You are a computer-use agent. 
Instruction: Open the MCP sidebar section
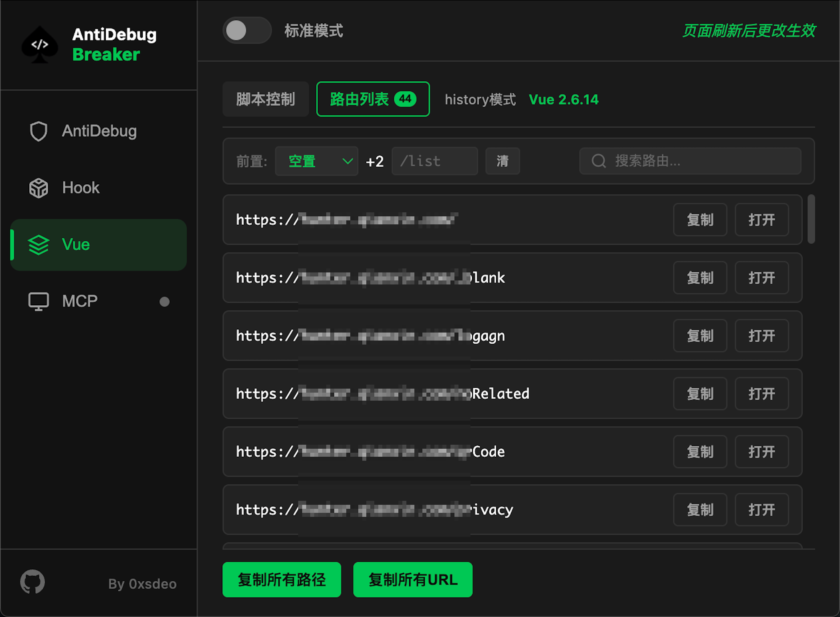coord(99,301)
